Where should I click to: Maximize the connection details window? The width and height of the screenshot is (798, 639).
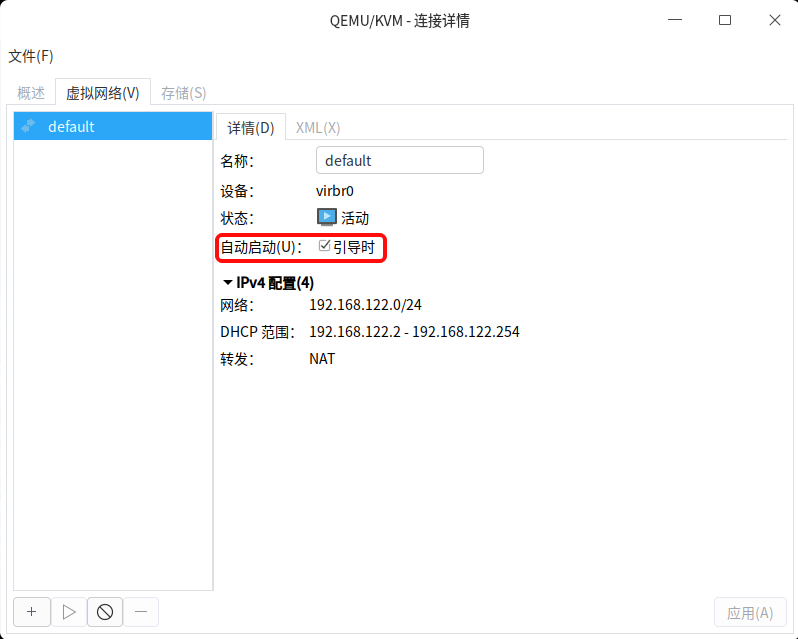click(x=725, y=20)
